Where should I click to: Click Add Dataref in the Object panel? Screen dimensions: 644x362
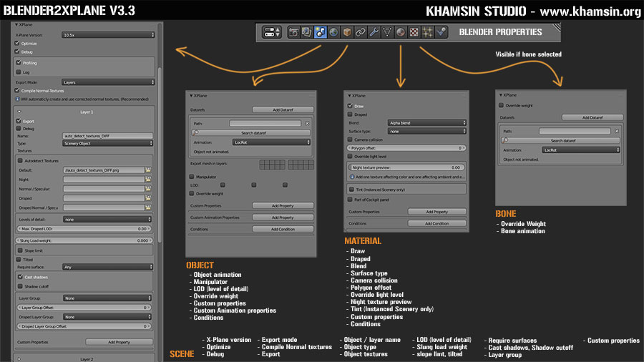coord(283,110)
